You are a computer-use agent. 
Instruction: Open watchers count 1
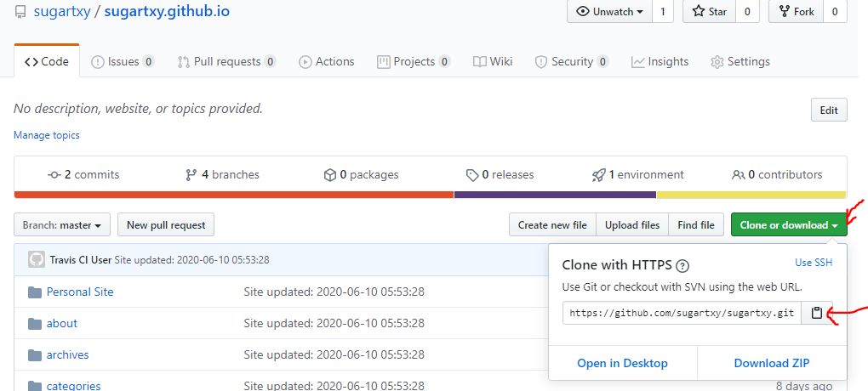(663, 12)
